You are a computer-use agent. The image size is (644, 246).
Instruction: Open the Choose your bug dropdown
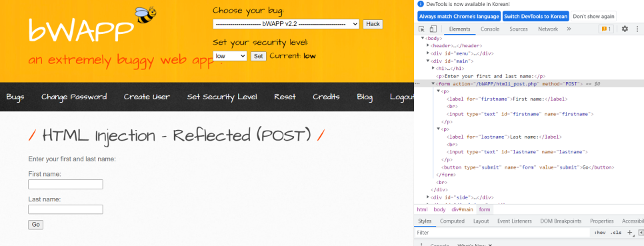(286, 24)
